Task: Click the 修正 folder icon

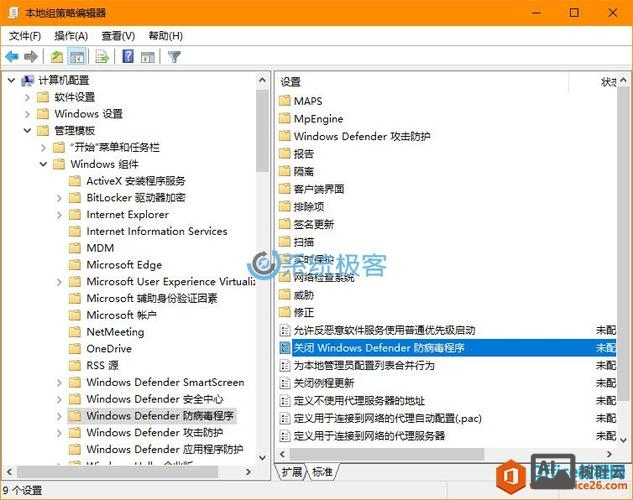Action: [285, 312]
